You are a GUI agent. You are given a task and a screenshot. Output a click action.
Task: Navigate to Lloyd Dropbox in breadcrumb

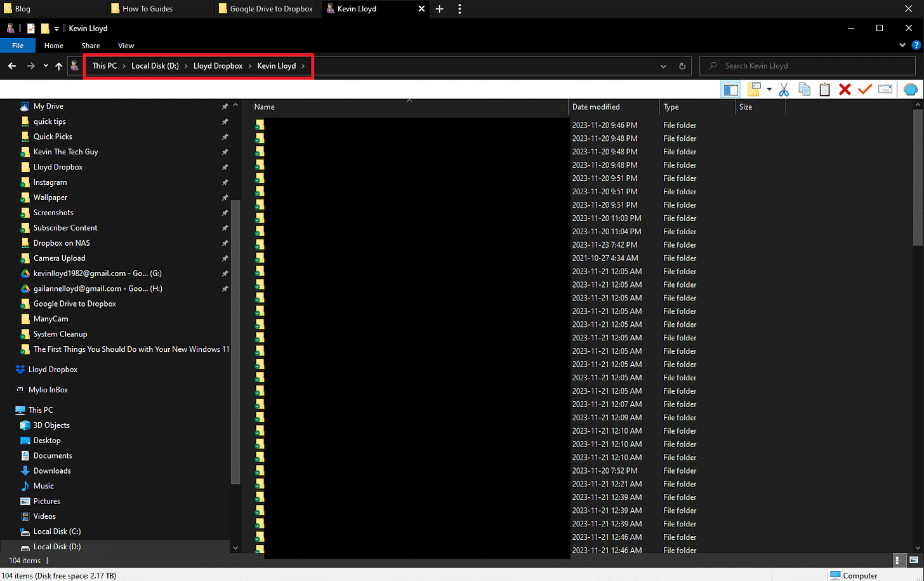(218, 66)
